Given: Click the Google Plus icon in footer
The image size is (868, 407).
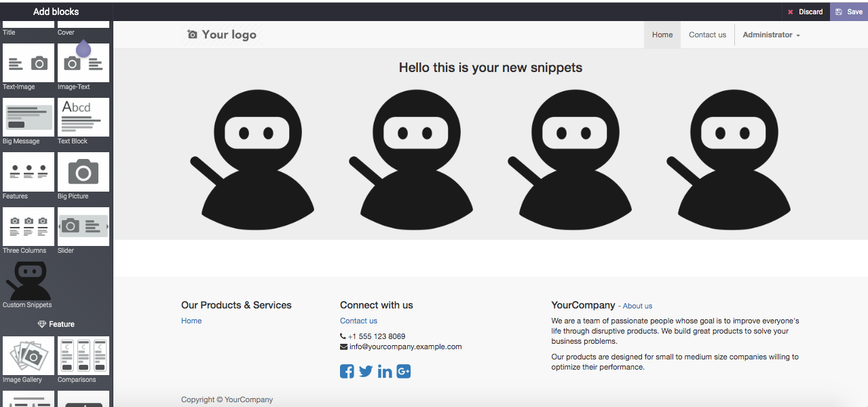Looking at the screenshot, I should pyautogui.click(x=404, y=372).
